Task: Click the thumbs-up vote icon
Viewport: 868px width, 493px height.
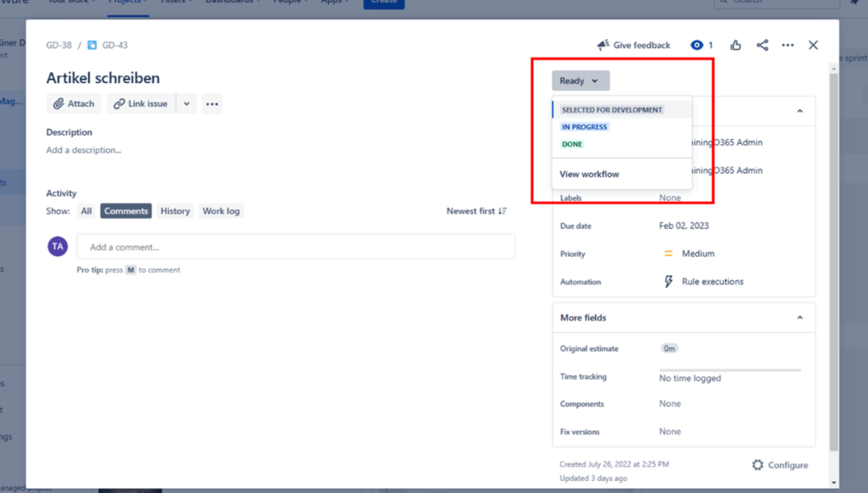Action: click(x=735, y=45)
